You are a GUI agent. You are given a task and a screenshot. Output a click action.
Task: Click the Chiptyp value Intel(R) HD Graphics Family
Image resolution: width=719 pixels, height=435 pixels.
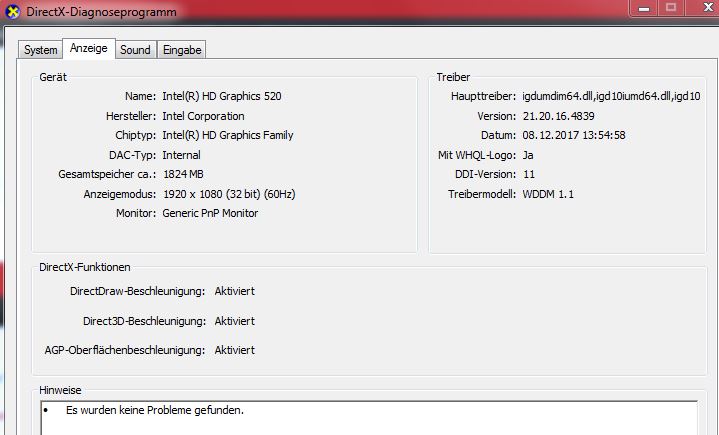click(228, 135)
